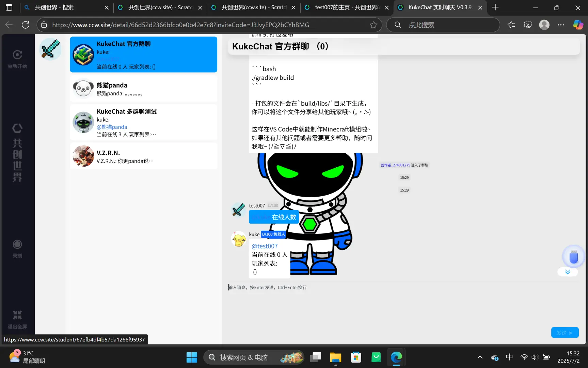Open the clock and date 15:32
This screenshot has height=368, width=588.
(568, 357)
